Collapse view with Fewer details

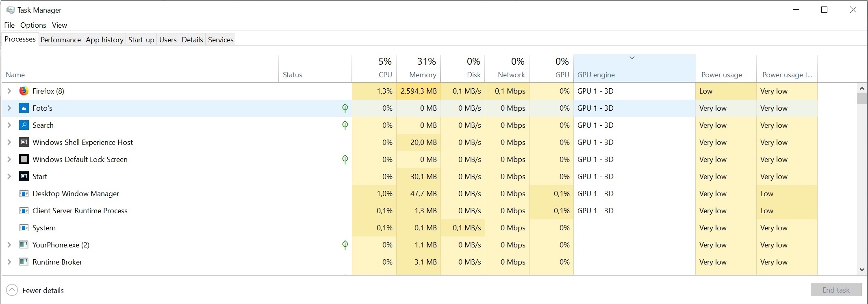pos(35,290)
